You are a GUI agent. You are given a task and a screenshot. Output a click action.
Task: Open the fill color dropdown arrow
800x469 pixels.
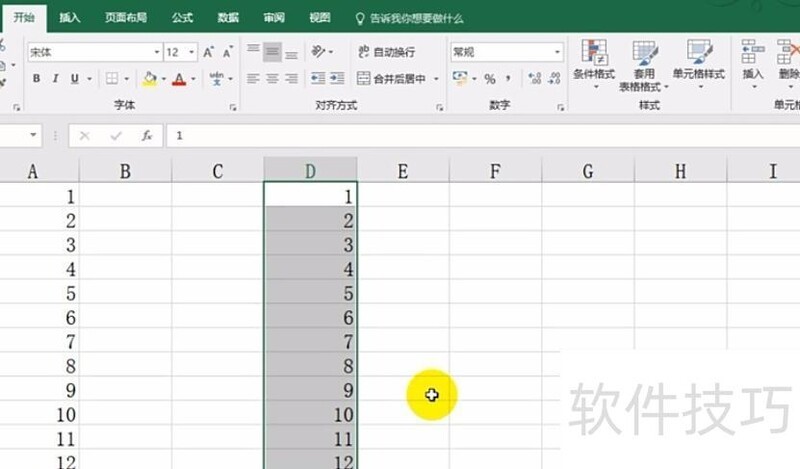coord(164,79)
